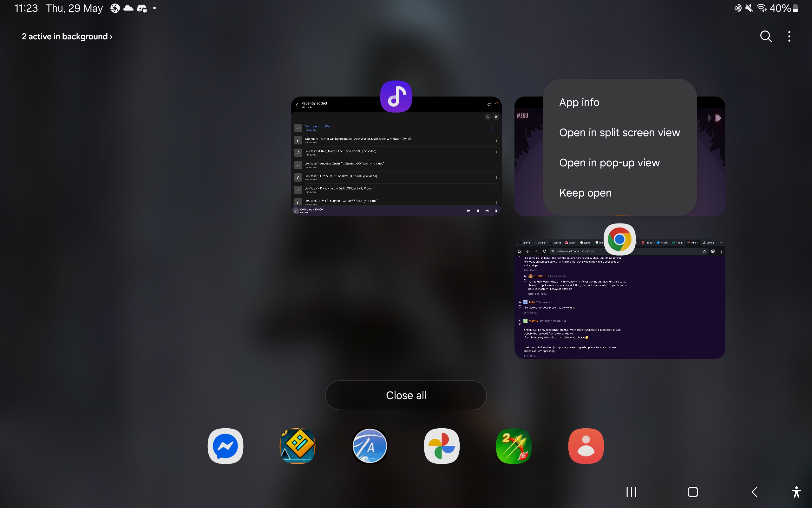
Task: Tap the bookmark star in Chrome card
Action: coord(704,251)
